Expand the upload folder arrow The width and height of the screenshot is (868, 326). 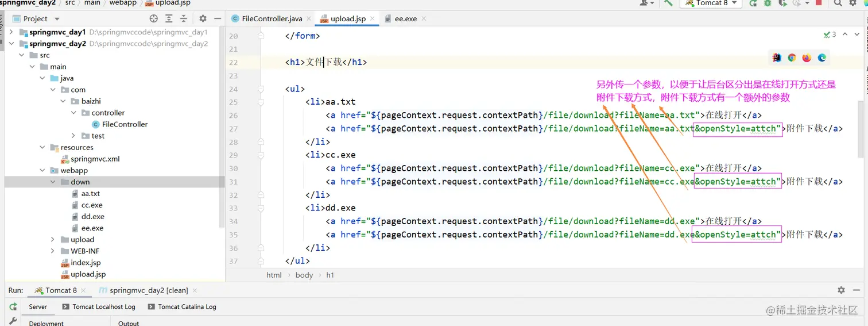click(53, 239)
